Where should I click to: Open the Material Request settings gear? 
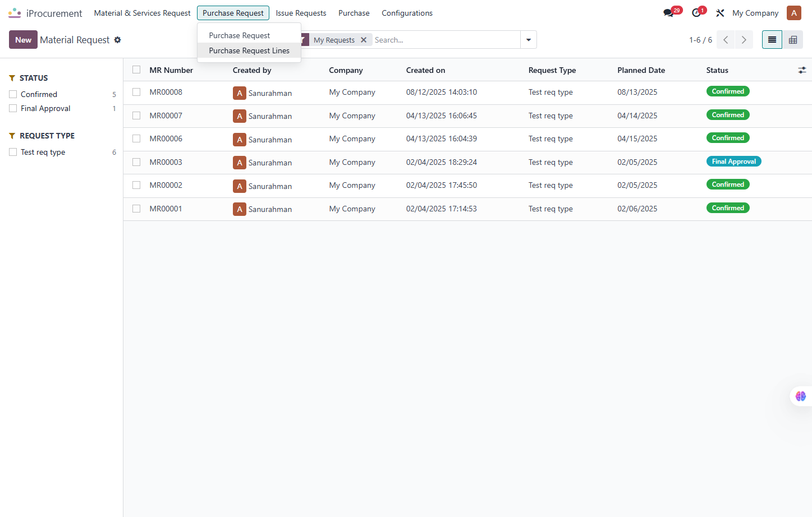[x=117, y=40]
